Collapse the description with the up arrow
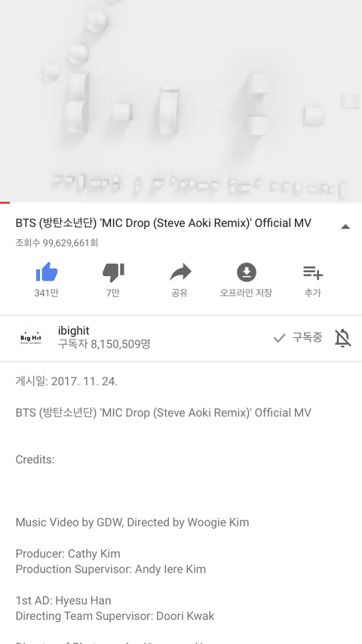This screenshot has height=644, width=362. (345, 226)
